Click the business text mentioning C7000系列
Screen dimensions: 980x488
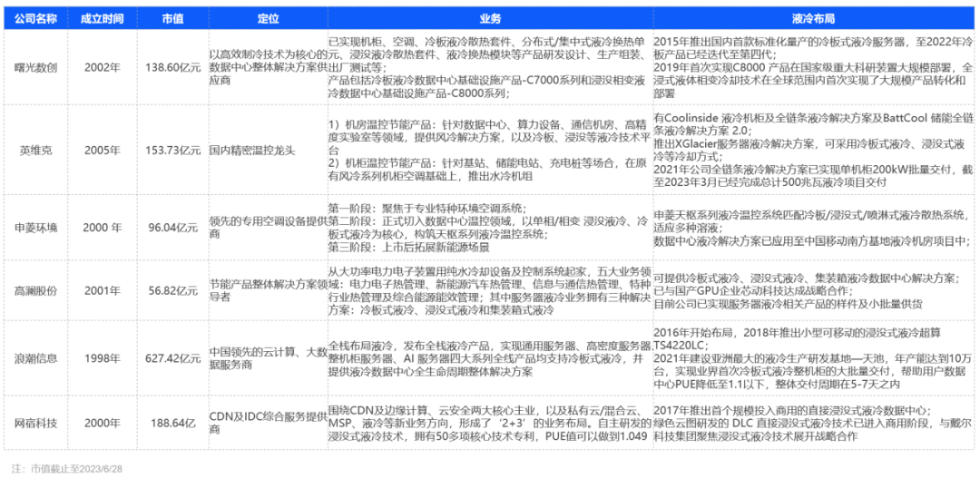(x=488, y=87)
